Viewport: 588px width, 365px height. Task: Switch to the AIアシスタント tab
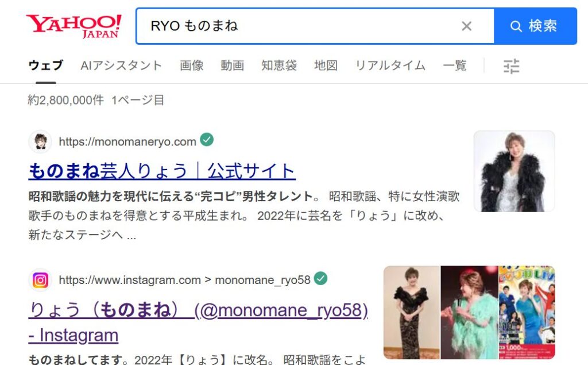(x=121, y=66)
